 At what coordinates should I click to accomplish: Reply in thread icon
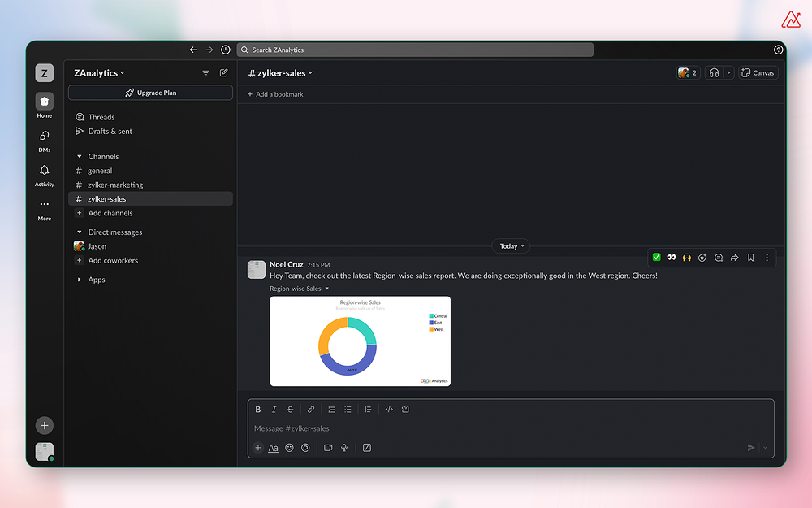[x=719, y=258]
